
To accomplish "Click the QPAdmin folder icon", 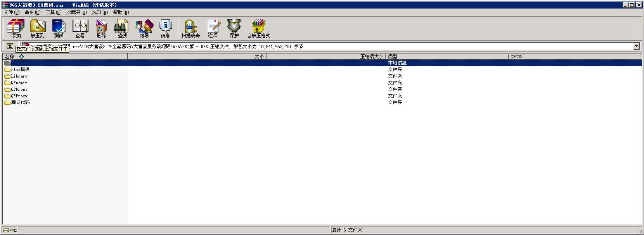I will (7, 83).
